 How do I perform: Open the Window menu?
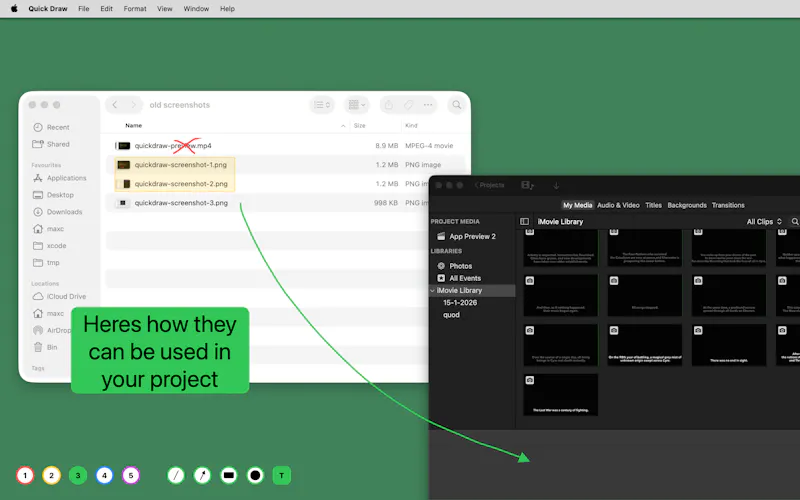point(196,9)
